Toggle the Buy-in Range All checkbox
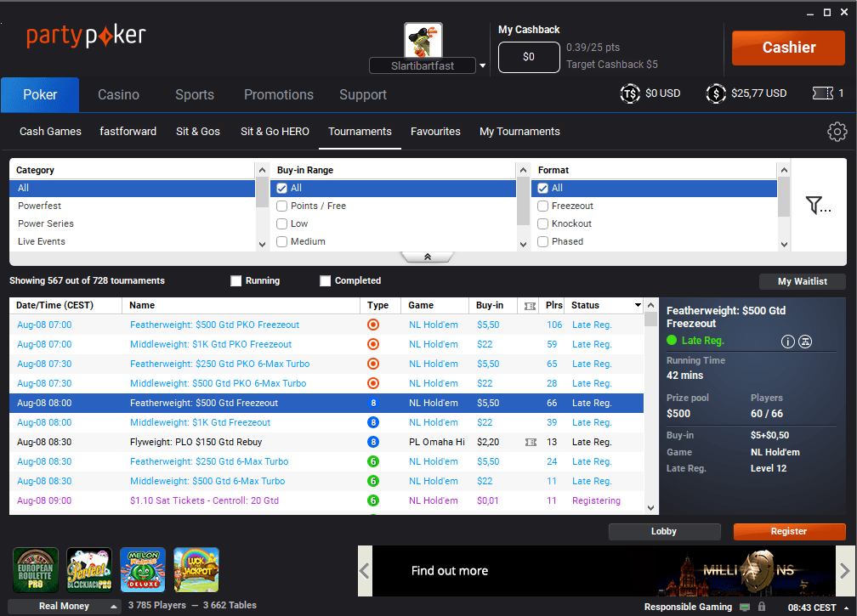 [x=282, y=189]
